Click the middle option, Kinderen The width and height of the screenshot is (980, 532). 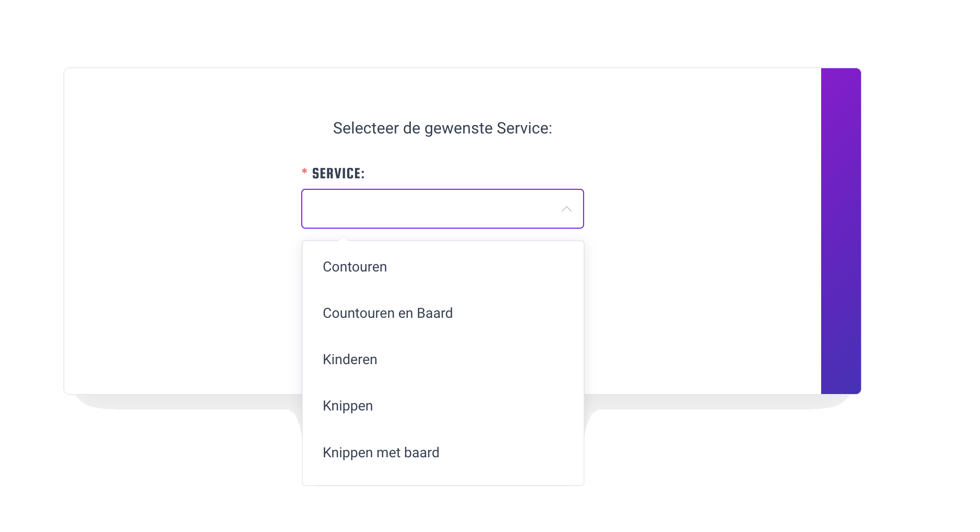coord(350,359)
